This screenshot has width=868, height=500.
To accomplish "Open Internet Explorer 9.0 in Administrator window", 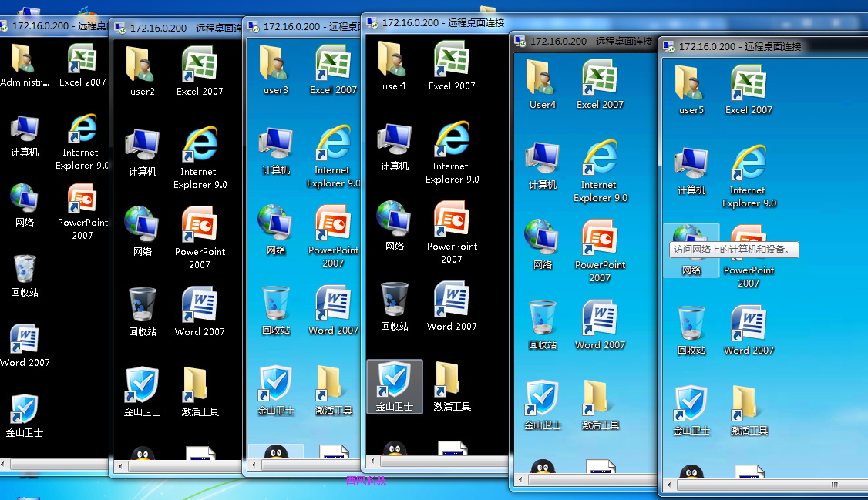I will 82,143.
